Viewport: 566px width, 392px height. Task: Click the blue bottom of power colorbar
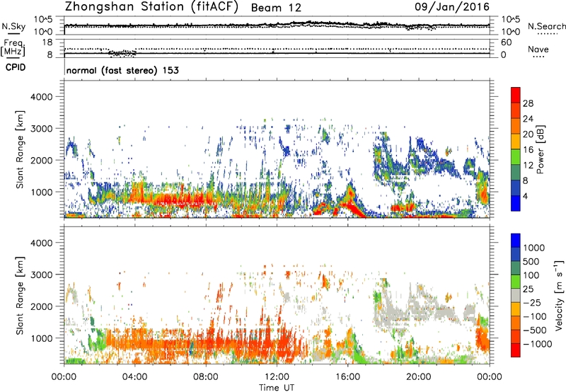pos(516,203)
